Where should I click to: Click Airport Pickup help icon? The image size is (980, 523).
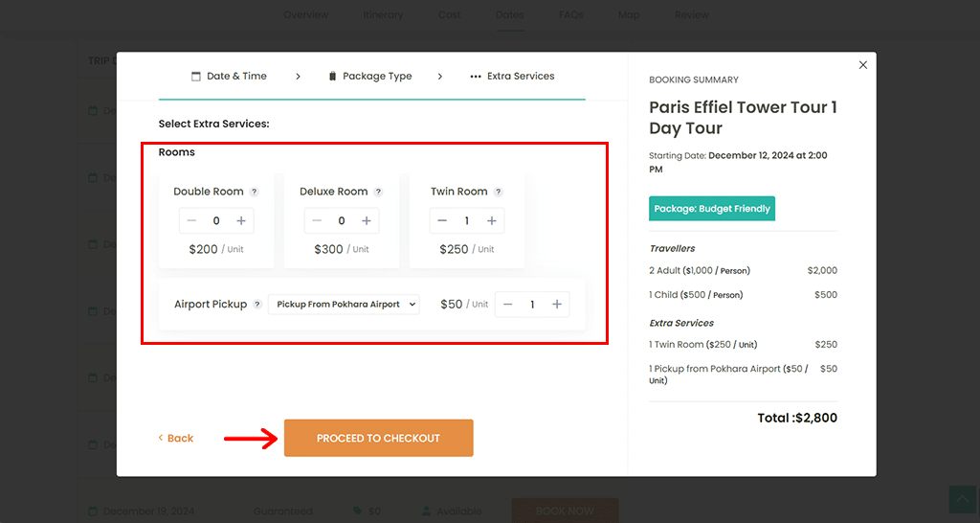click(256, 305)
